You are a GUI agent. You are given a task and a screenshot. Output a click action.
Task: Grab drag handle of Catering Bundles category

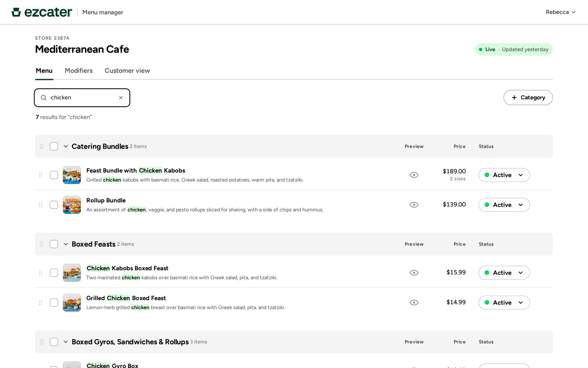point(42,146)
